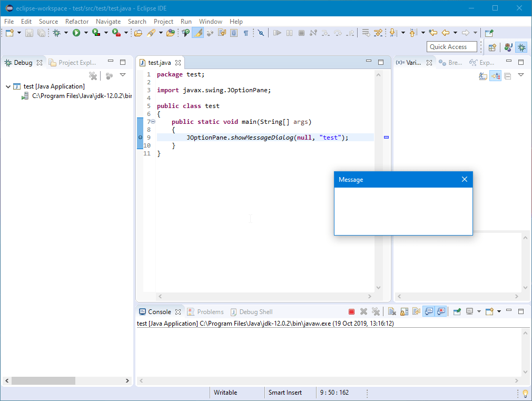Toggle Mark Occurrences highlighter in the toolbar

[197, 33]
